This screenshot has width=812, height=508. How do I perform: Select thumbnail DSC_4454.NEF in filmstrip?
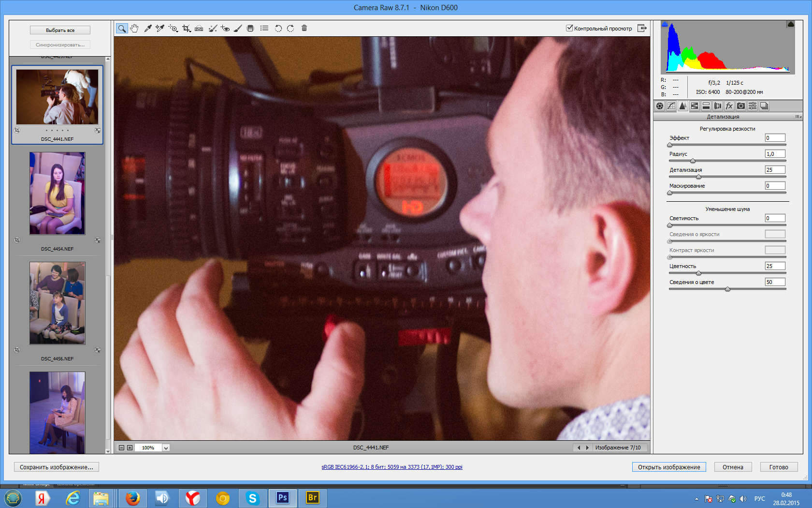pos(57,194)
